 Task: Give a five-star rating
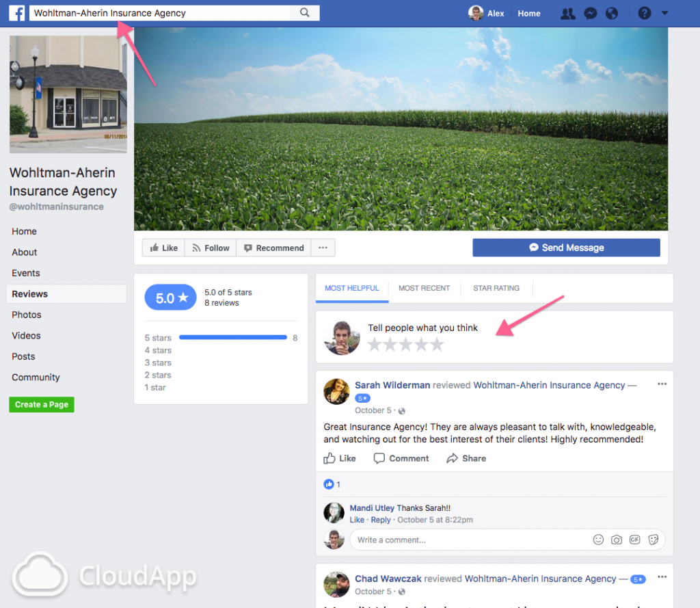coord(437,345)
